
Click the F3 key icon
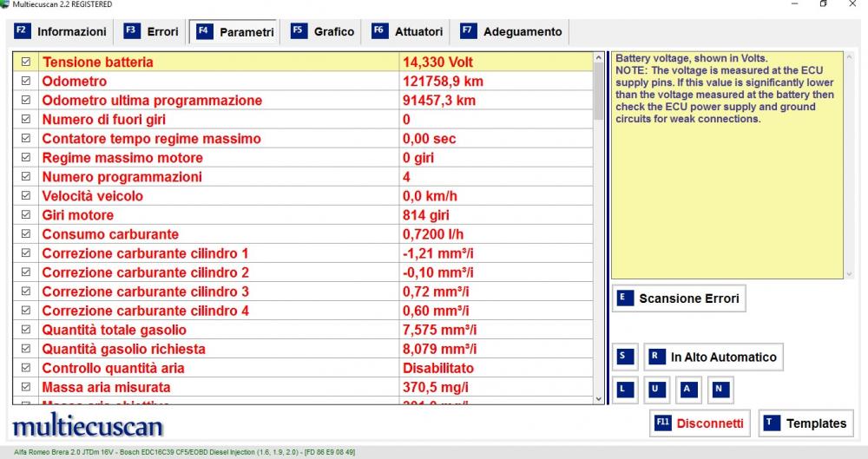pos(132,30)
